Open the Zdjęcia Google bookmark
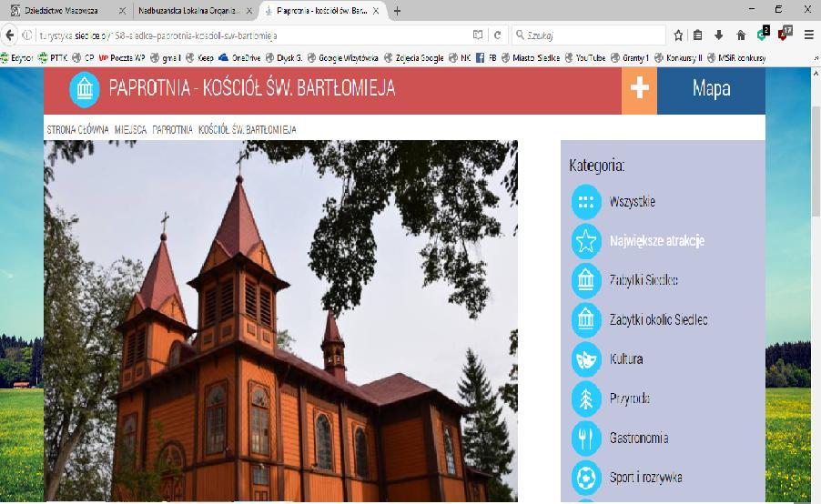The image size is (821, 504). 413,57
